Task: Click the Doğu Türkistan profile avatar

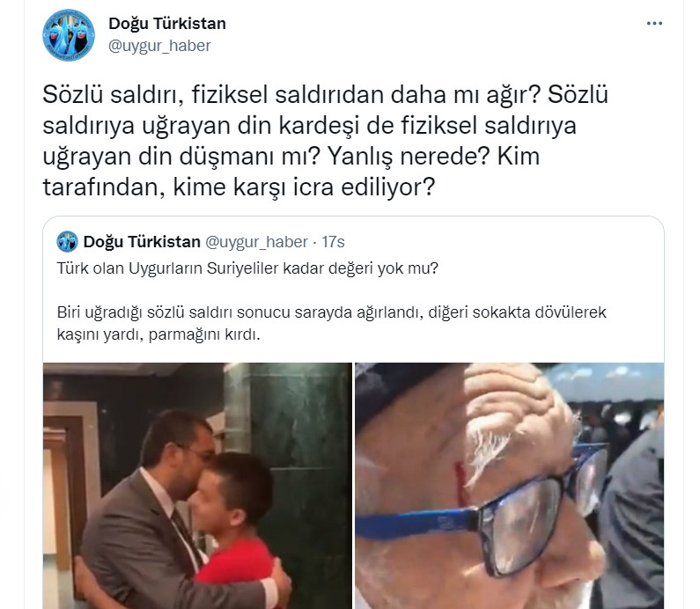Action: pos(69,35)
